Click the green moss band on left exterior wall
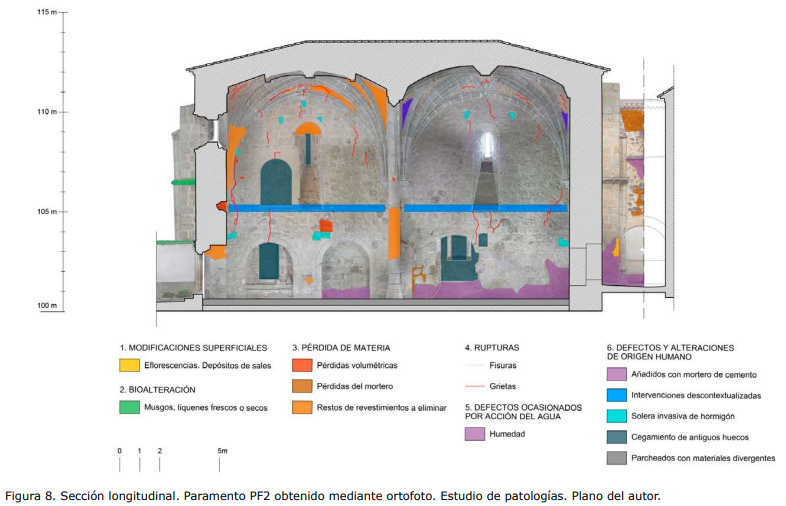This screenshot has height=506, width=786. click(183, 183)
